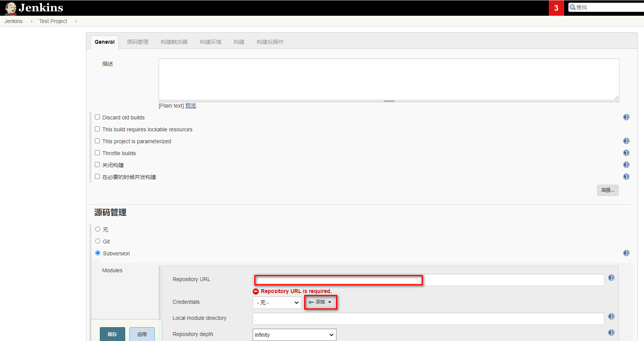The width and height of the screenshot is (644, 341).
Task: Focus the 描述 description text area
Action: [389, 79]
